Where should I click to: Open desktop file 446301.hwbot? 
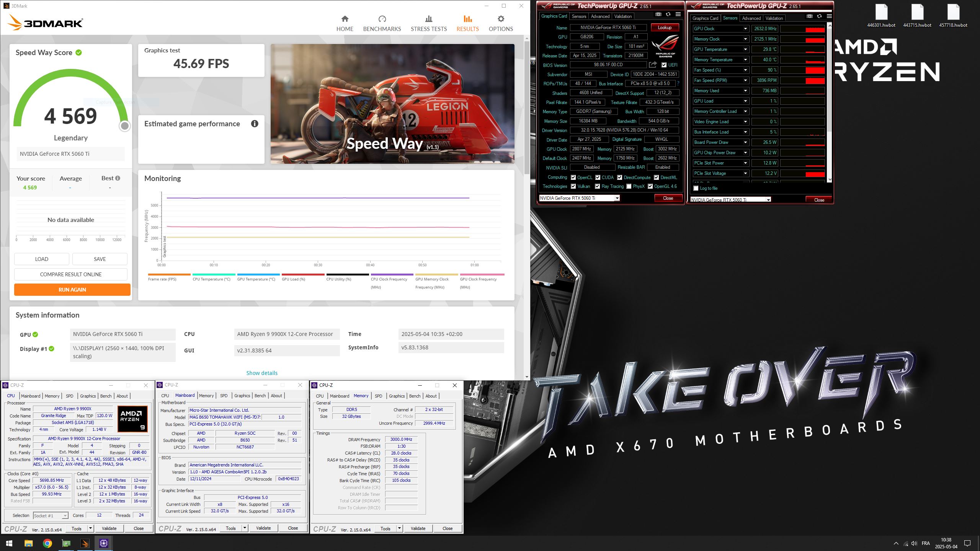click(881, 16)
